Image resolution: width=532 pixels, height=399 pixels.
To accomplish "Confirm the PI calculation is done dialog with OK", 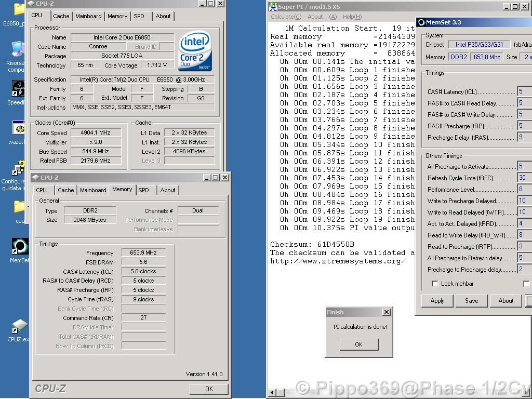I will point(359,344).
